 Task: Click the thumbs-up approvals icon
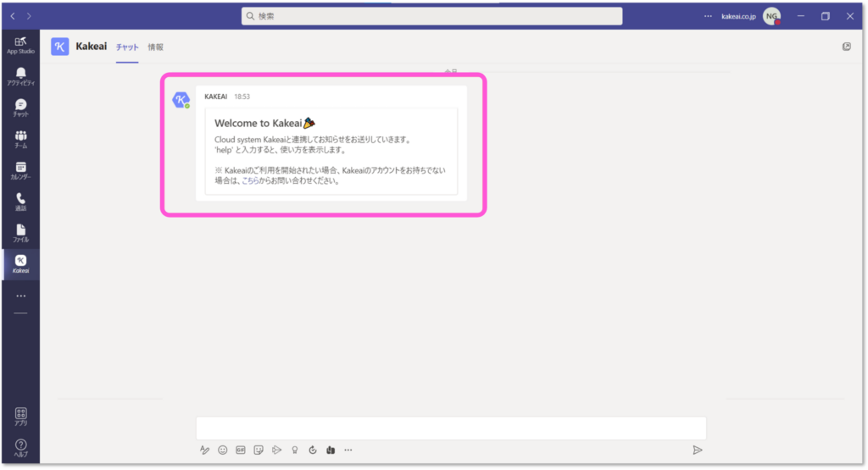point(331,450)
